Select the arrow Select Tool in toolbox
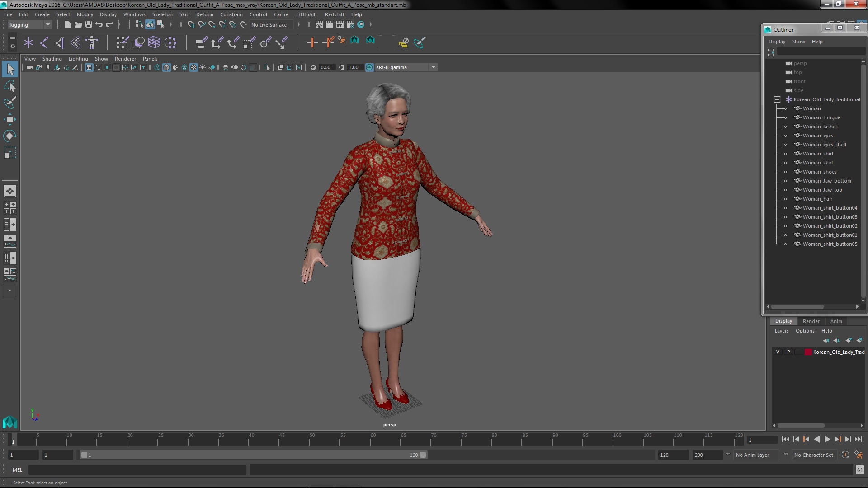The width and height of the screenshot is (868, 488). pyautogui.click(x=10, y=69)
